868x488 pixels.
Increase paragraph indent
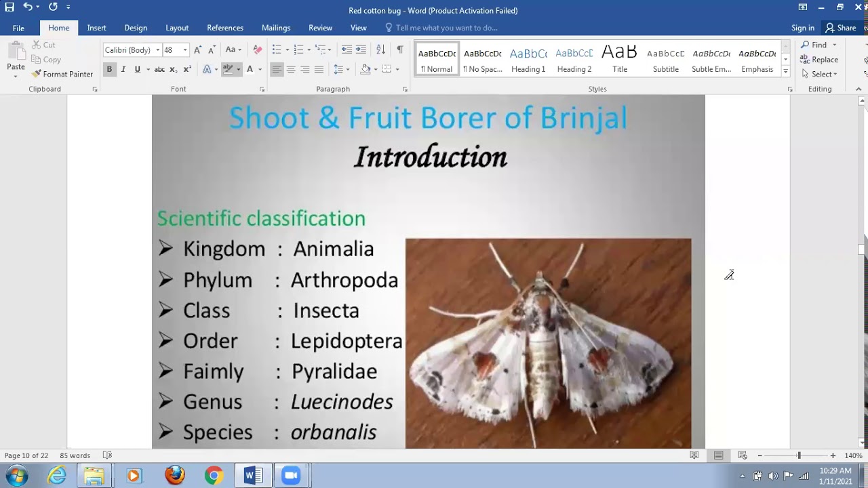[361, 49]
